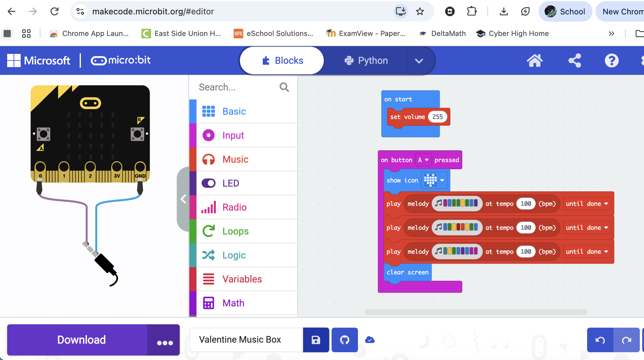This screenshot has height=360, width=644.
Task: Click pin 2 on the simulator
Action: click(90, 172)
